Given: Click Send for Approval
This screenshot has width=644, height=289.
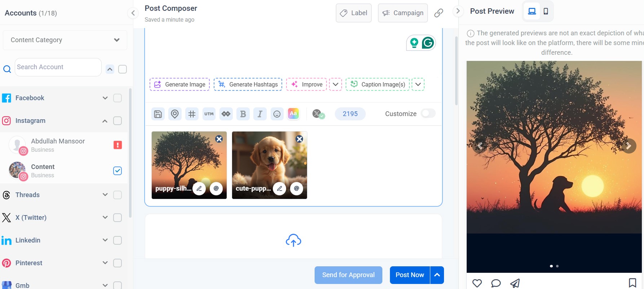Looking at the screenshot, I should (x=348, y=275).
